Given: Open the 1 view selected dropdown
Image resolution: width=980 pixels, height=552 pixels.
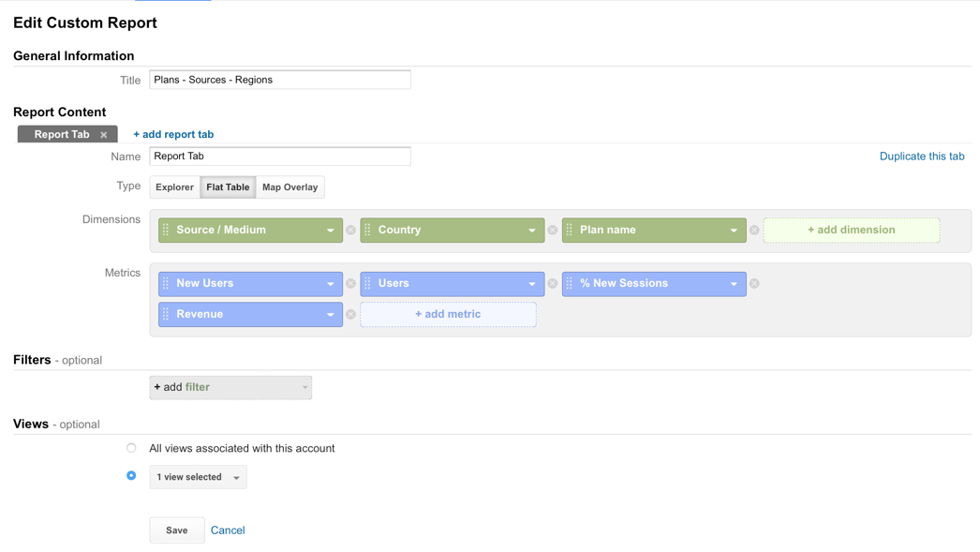Looking at the screenshot, I should 198,477.
